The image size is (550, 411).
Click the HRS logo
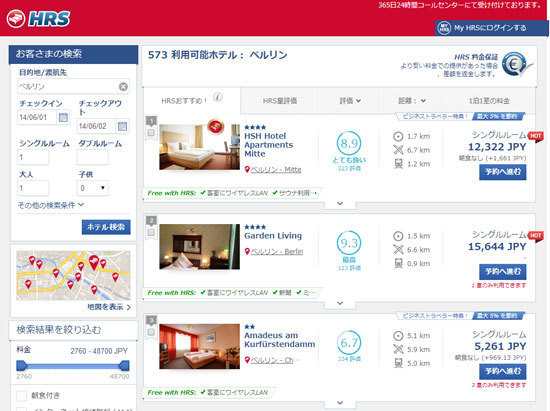click(x=38, y=19)
